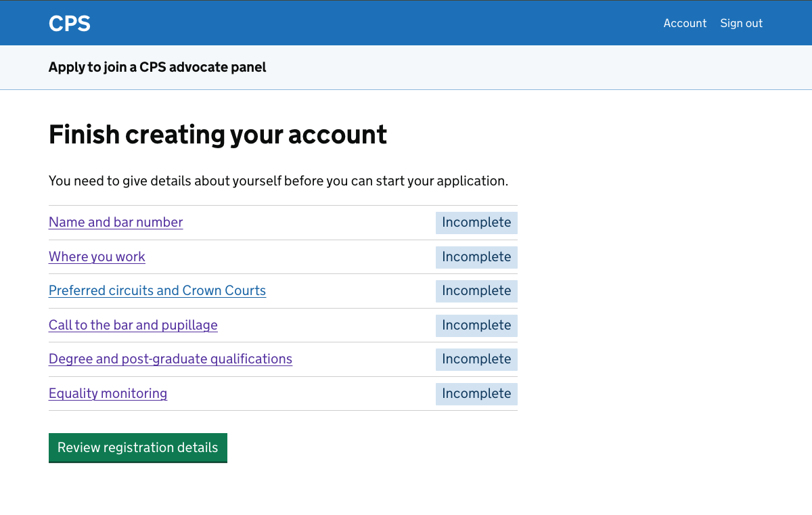
Task: Click the Incomplete tag beside Call to the bar and pupillage
Action: 476,325
